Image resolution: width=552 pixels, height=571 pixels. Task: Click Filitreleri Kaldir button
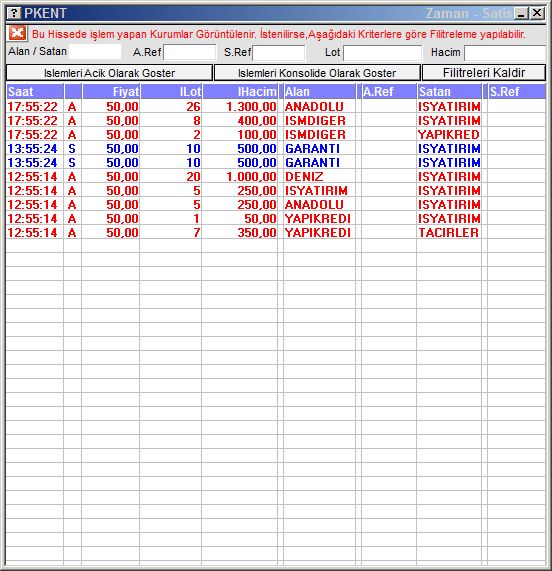click(x=484, y=73)
